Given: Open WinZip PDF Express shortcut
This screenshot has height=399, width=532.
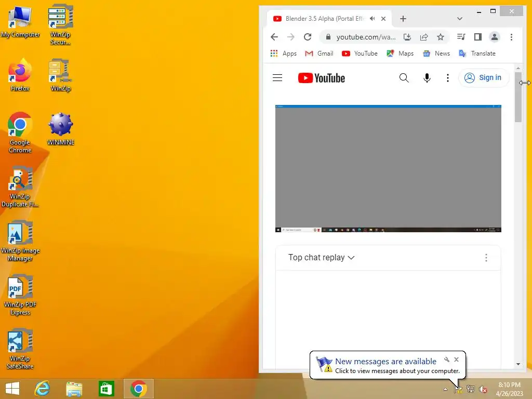Looking at the screenshot, I should [x=20, y=295].
